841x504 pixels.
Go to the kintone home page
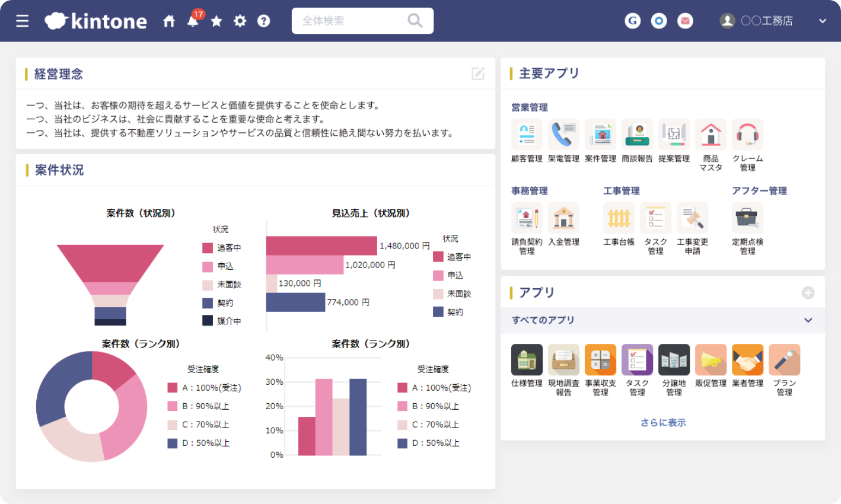[x=169, y=21]
